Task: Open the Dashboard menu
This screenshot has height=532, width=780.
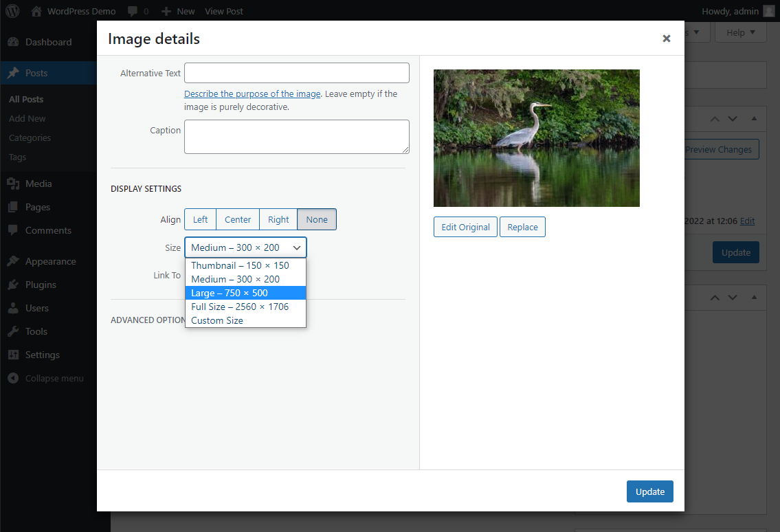Action: pos(48,43)
